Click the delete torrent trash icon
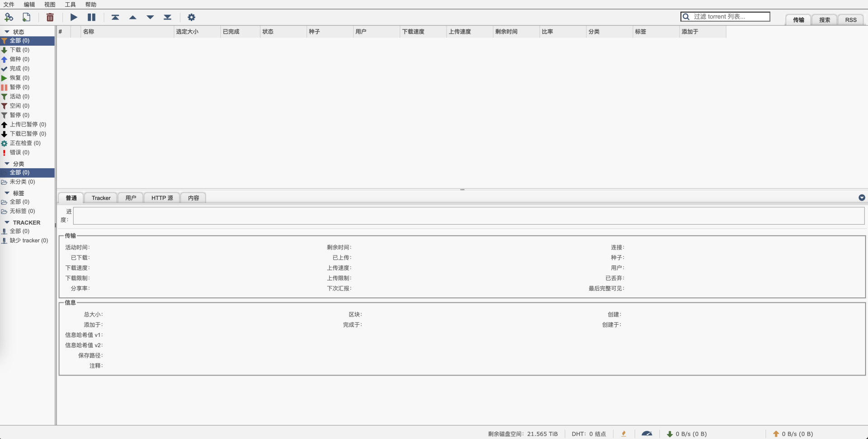 50,17
